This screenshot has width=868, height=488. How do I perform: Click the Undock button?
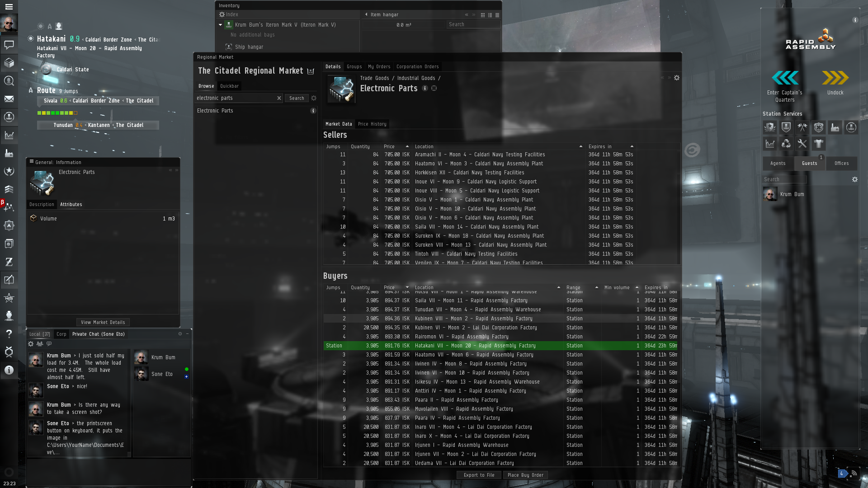[835, 83]
